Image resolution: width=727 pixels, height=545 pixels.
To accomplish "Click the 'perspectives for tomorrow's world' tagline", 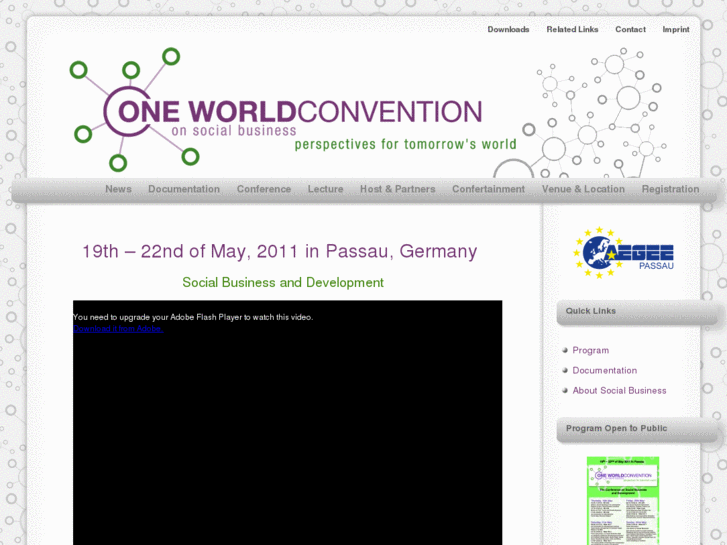I will pos(406,144).
